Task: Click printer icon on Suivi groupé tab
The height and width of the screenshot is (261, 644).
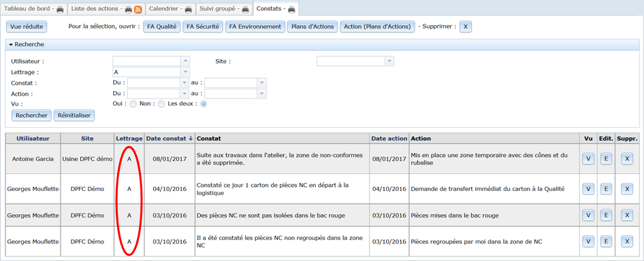Action: coord(246,9)
